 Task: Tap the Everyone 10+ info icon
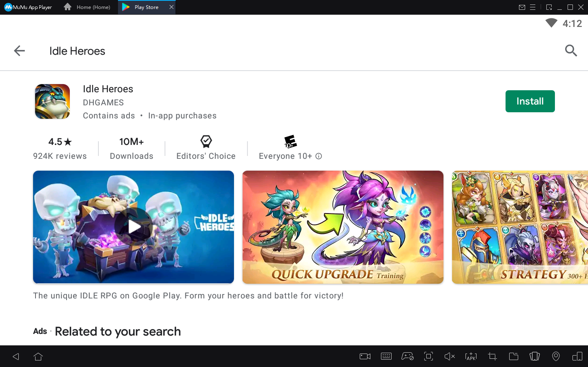point(319,156)
